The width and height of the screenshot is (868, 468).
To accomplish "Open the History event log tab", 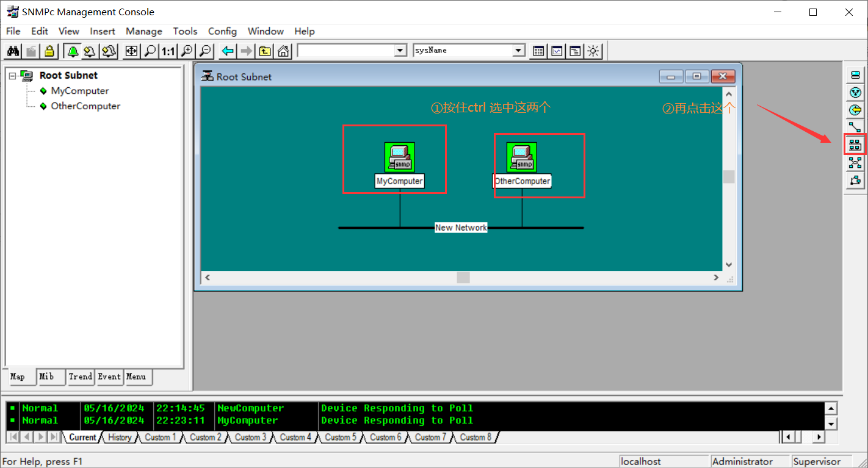I will pos(120,437).
